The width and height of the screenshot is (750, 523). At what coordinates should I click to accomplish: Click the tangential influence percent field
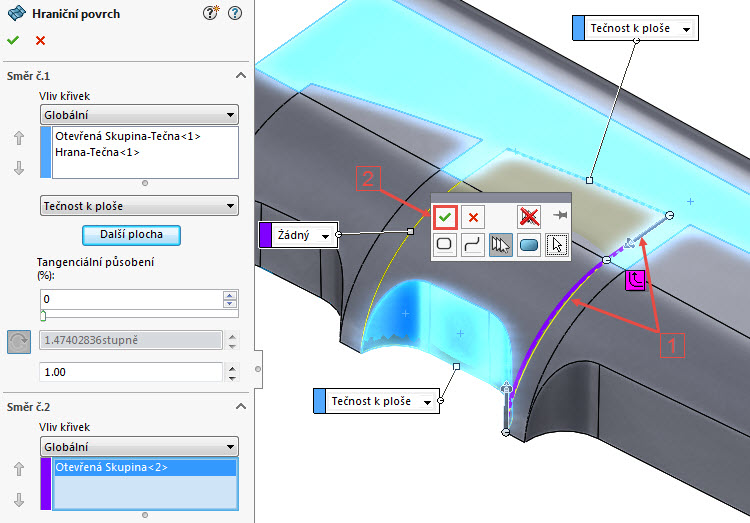[132, 299]
